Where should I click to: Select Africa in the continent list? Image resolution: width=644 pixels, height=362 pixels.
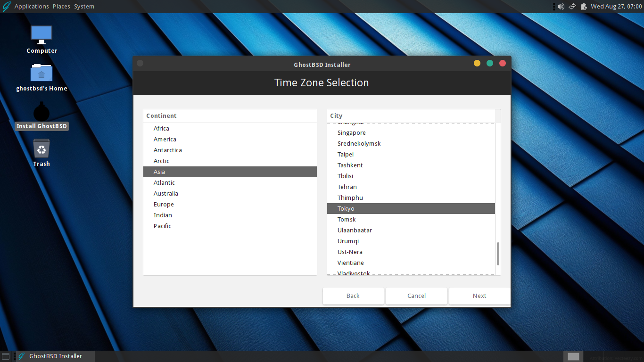pos(230,129)
